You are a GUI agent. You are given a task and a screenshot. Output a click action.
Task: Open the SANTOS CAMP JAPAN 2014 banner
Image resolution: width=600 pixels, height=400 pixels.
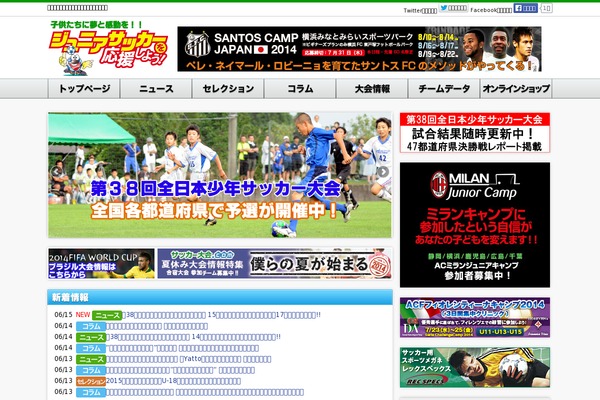tap(359, 49)
